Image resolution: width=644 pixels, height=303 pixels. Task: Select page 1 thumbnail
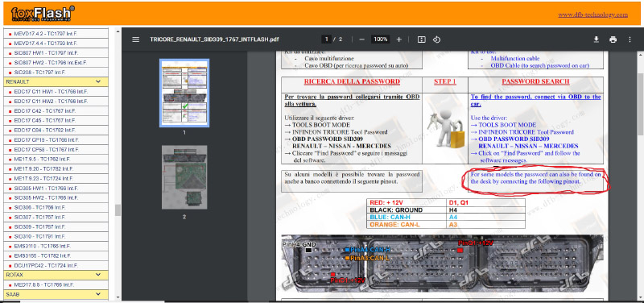pos(184,93)
